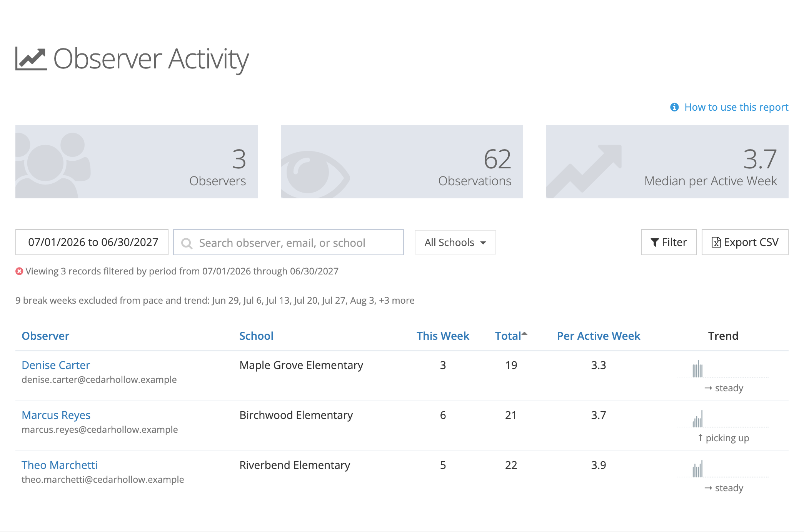Click the Riverbend Elementary cell
The height and width of the screenshot is (532, 804).
click(x=295, y=465)
